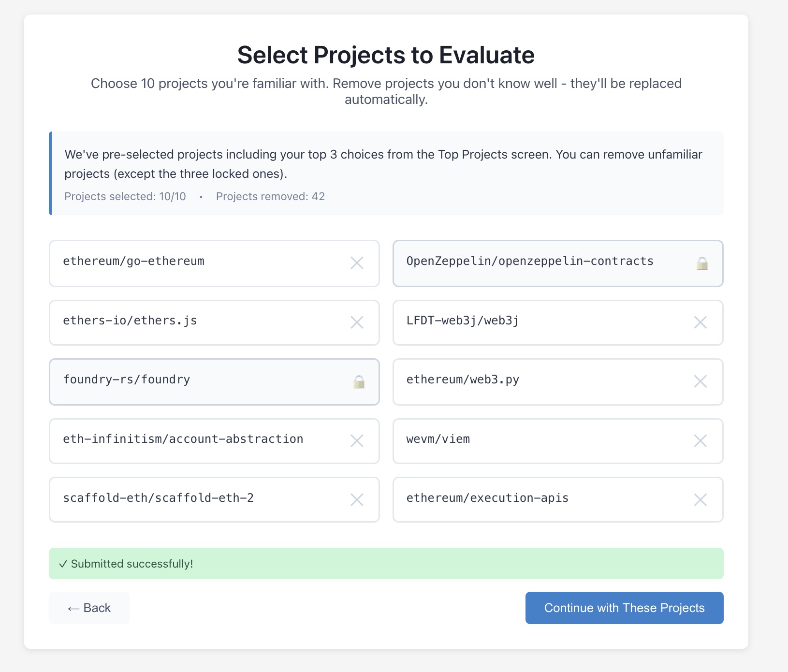Go back with the Back button
Image resolution: width=788 pixels, height=672 pixels.
coord(89,608)
